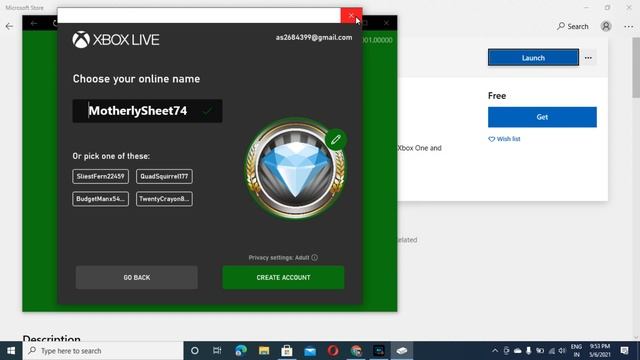The image size is (640, 360).
Task: Click back arrow in the game window
Action: [x=33, y=23]
